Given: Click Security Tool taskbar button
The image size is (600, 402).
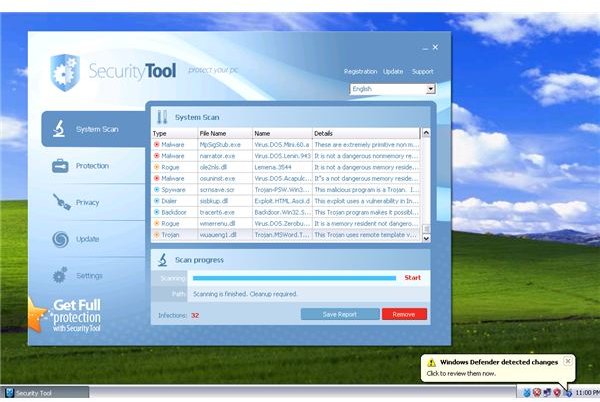Looking at the screenshot, I should 45,393.
